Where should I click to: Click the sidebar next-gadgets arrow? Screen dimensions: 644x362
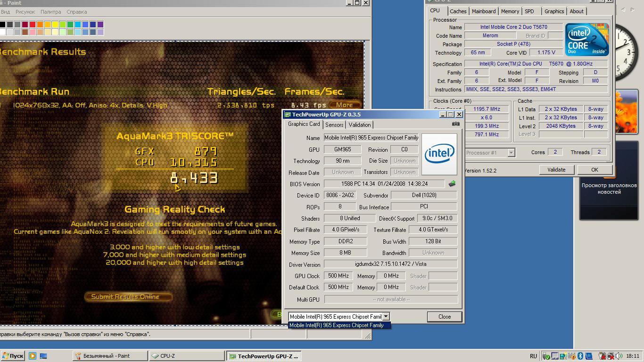(x=634, y=9)
